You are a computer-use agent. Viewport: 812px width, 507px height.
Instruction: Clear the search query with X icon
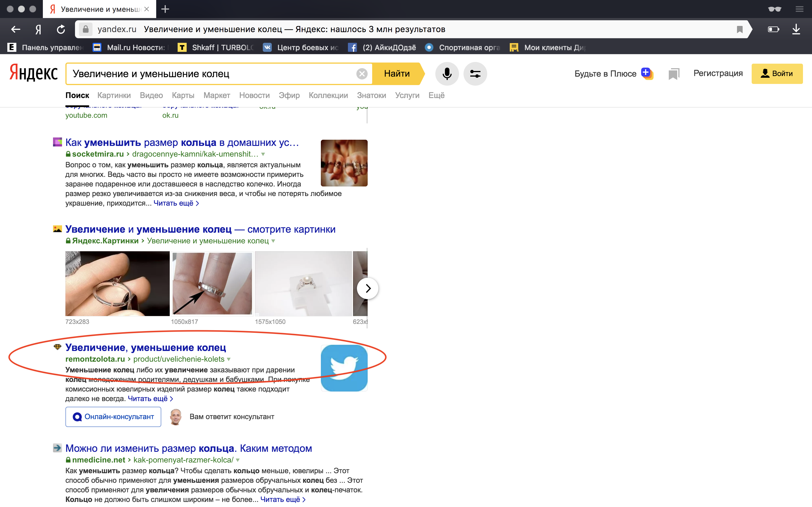362,74
